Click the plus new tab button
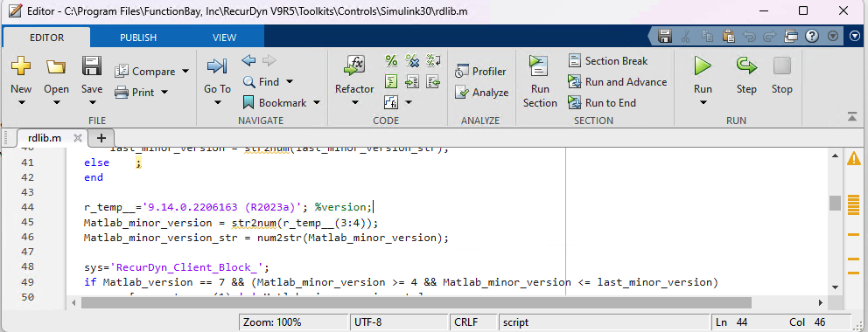Screen dimensions: 868x332 pyautogui.click(x=101, y=137)
